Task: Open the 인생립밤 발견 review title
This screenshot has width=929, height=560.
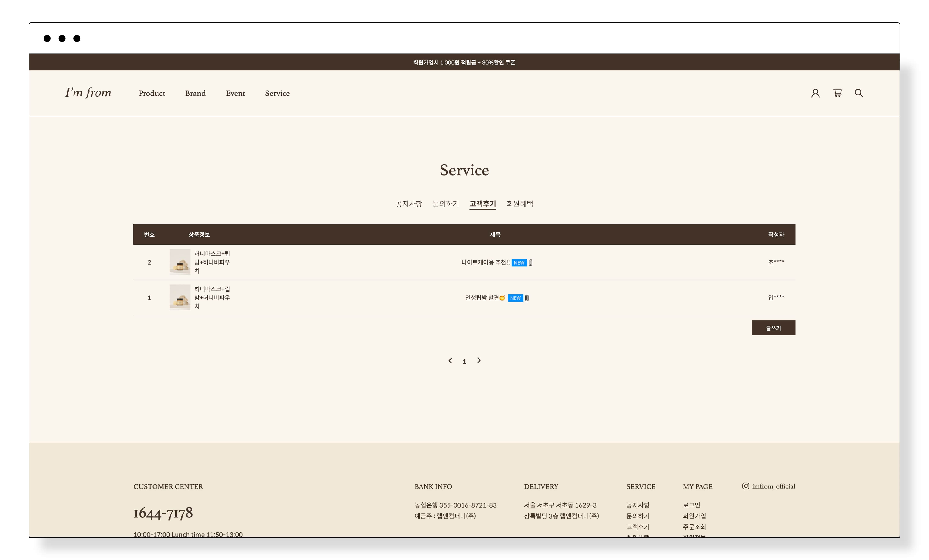Action: click(x=484, y=298)
